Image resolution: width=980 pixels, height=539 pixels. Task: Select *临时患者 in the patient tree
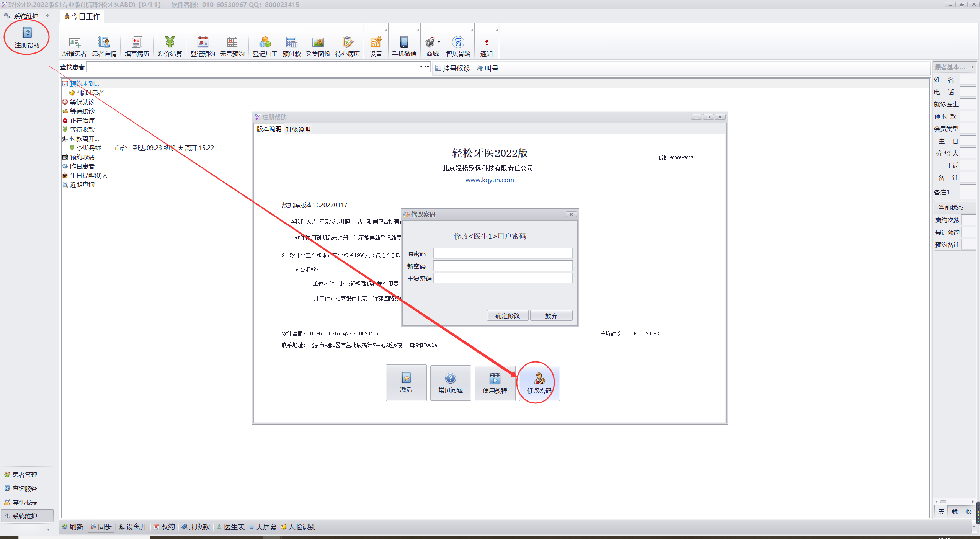point(90,93)
